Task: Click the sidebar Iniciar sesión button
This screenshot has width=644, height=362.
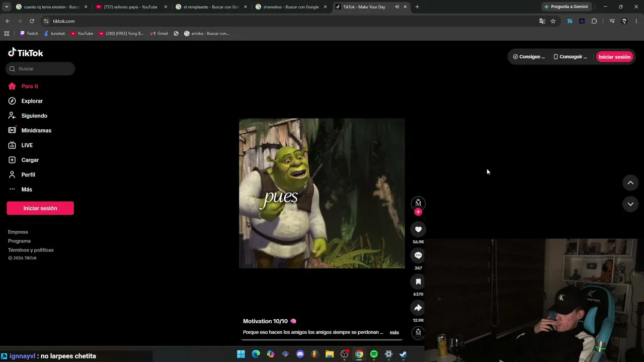Action: [x=40, y=208]
